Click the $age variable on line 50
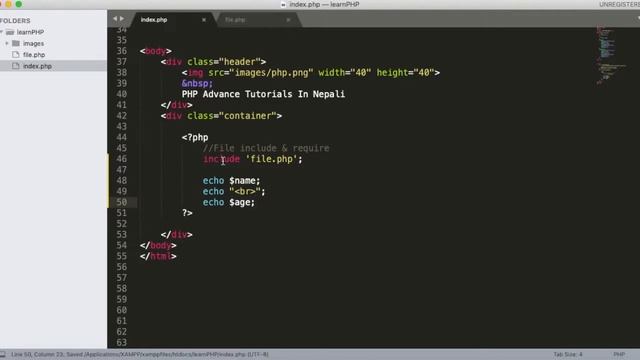The height and width of the screenshot is (360, 640). tap(240, 202)
